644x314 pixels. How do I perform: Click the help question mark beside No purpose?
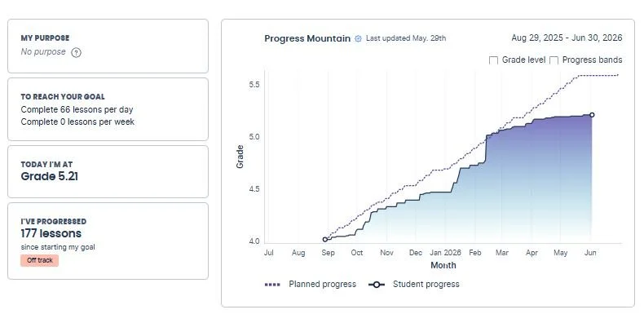coord(76,53)
